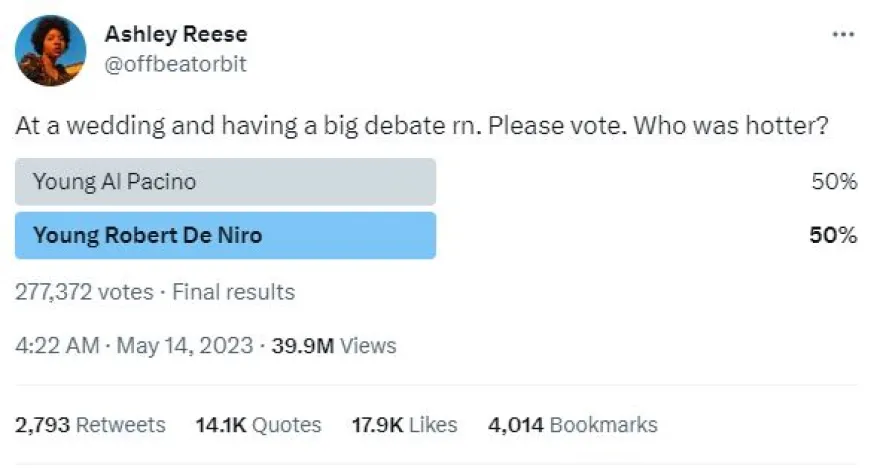880x468 pixels.
Task: Show the 14.1K Quotes list
Action: click(x=258, y=424)
